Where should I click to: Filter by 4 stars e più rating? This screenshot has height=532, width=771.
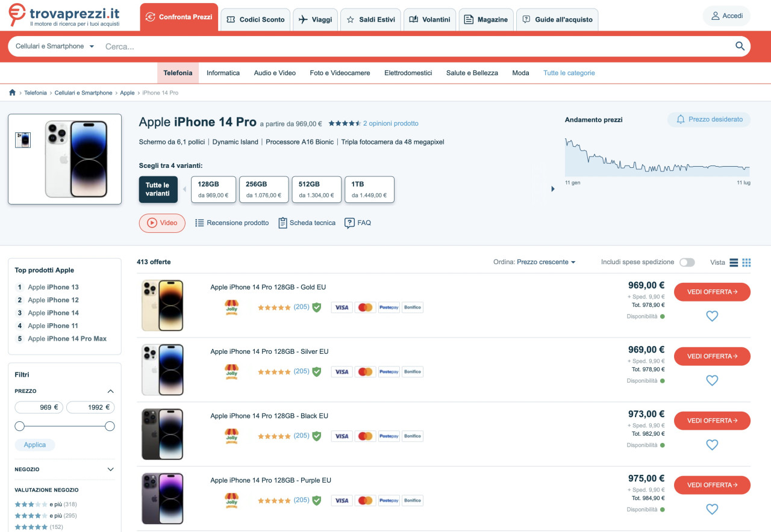[46, 516]
